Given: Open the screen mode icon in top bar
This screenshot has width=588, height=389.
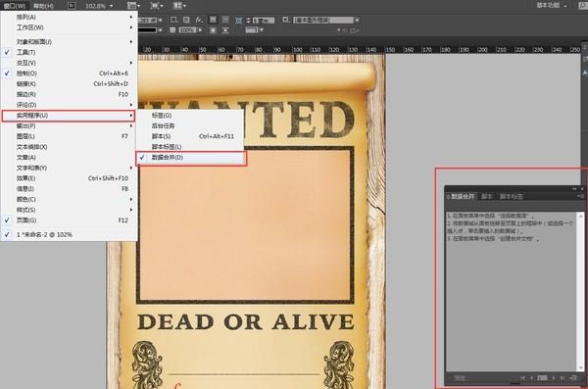Looking at the screenshot, I should [x=156, y=6].
